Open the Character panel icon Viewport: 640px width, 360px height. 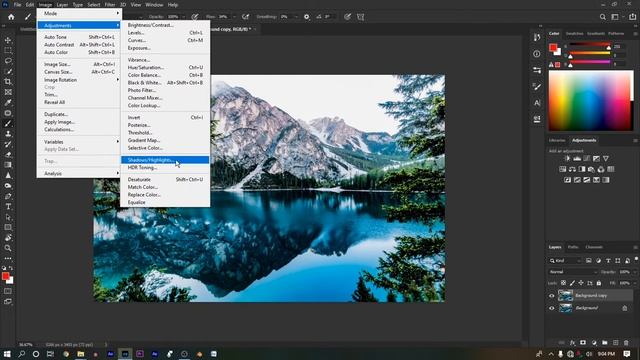537,103
